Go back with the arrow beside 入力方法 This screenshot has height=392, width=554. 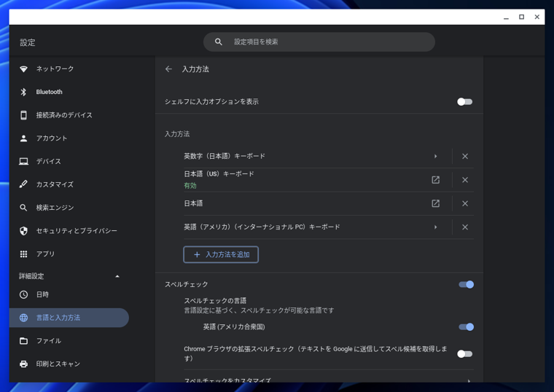168,69
